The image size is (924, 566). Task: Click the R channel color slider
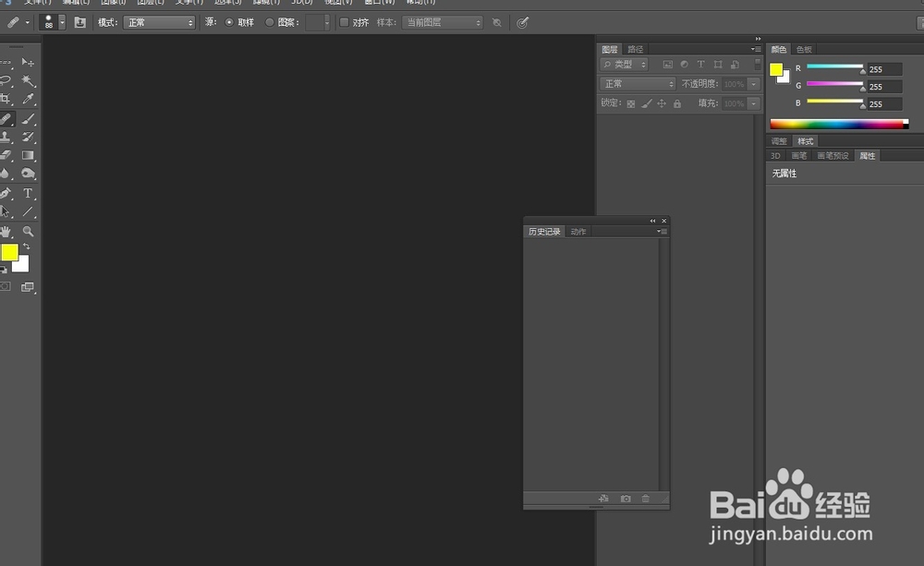coord(835,67)
